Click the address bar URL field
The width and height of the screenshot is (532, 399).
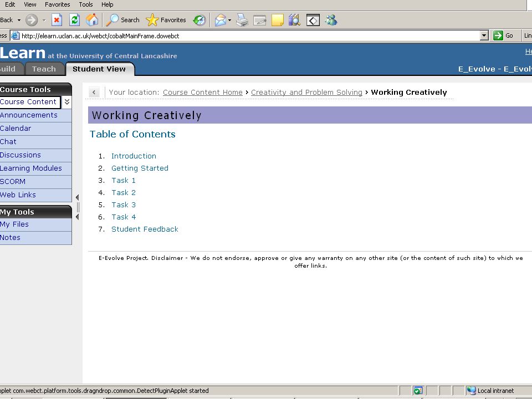250,35
